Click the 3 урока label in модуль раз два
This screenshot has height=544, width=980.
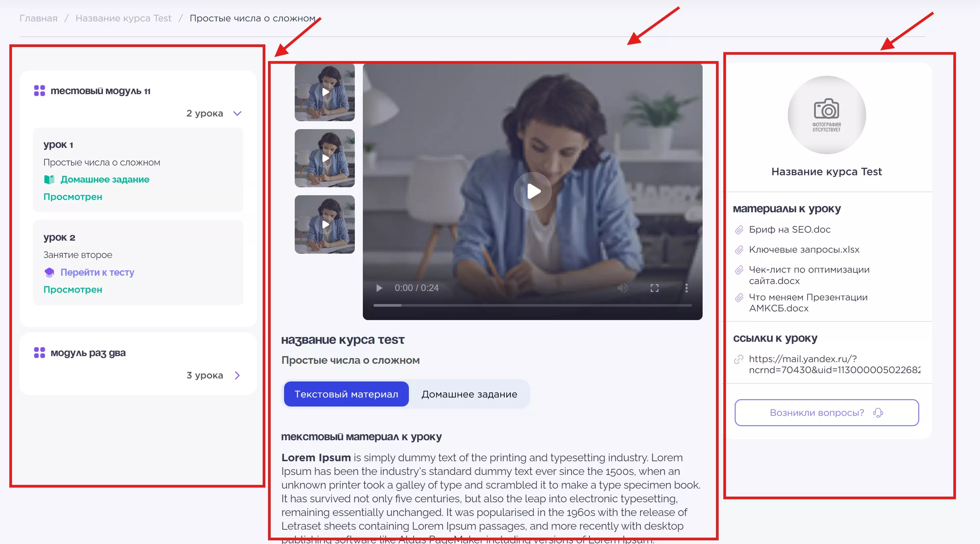point(204,375)
